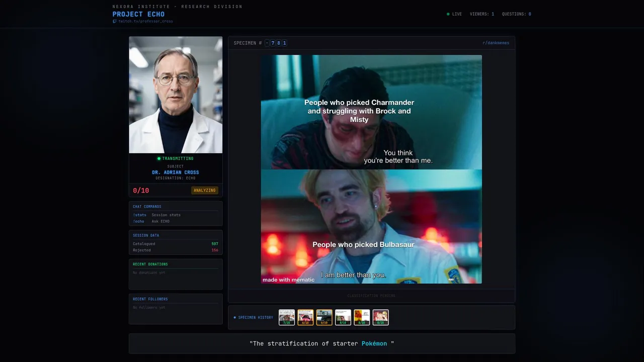The image size is (644, 362).
Task: Click the VIEWERS: 1 counter
Action: point(482,14)
